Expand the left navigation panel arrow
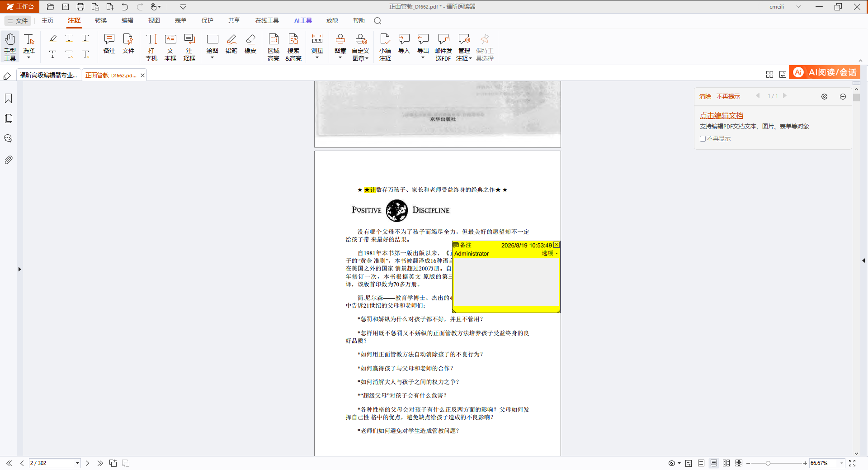Viewport: 868px width, 470px height. coord(19,269)
